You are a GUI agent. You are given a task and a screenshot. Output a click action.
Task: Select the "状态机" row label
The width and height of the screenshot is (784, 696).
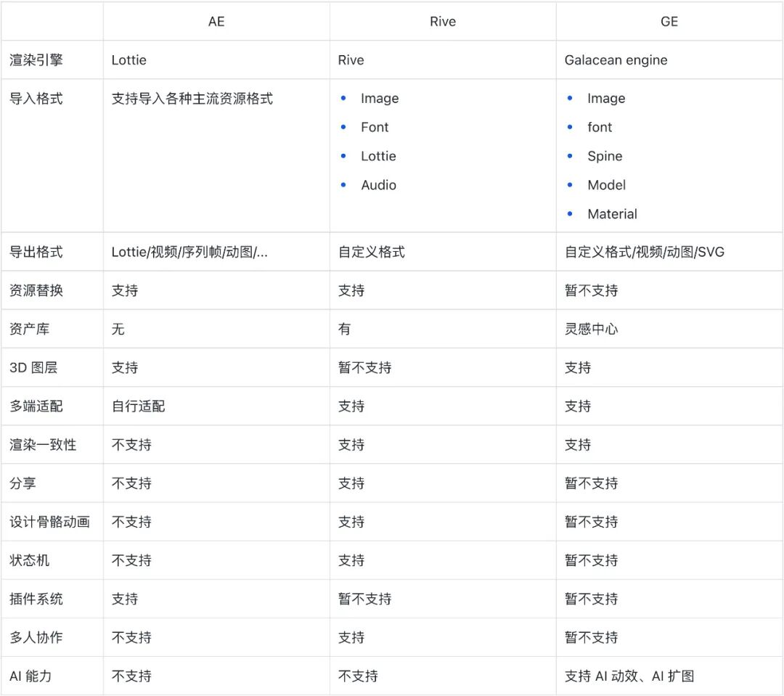[x=30, y=560]
